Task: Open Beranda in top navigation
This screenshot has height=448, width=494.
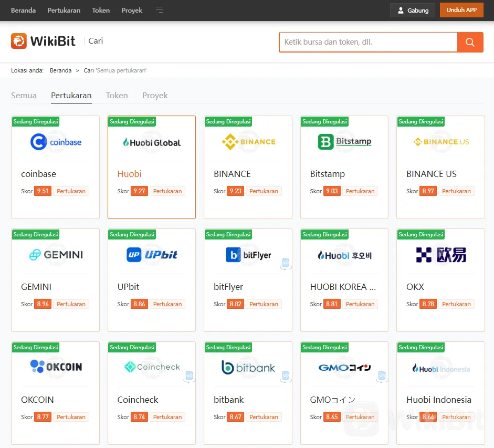Action: pyautogui.click(x=23, y=11)
